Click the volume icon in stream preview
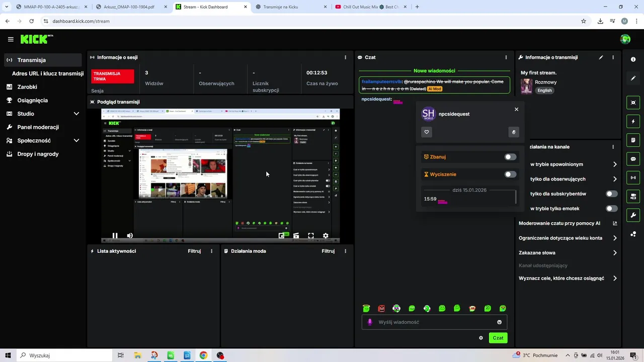The height and width of the screenshot is (362, 644). 130,235
